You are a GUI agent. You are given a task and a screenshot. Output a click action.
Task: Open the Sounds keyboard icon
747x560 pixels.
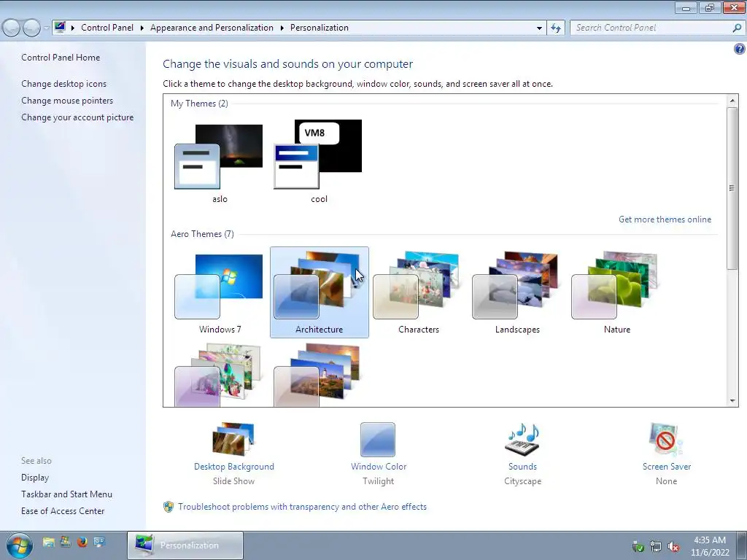click(x=522, y=440)
